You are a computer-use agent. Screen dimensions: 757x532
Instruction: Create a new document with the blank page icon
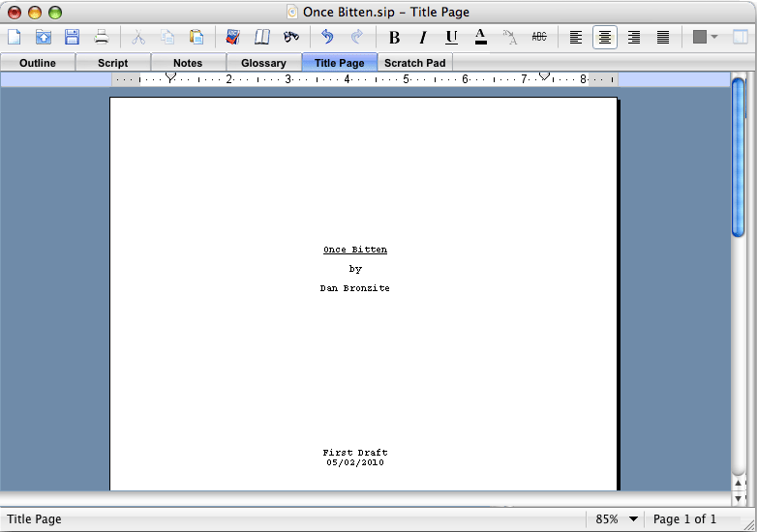pyautogui.click(x=14, y=37)
